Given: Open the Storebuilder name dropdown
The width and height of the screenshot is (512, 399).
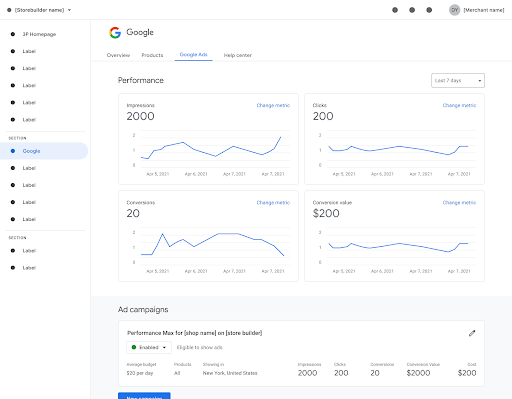Looking at the screenshot, I should pos(39,10).
